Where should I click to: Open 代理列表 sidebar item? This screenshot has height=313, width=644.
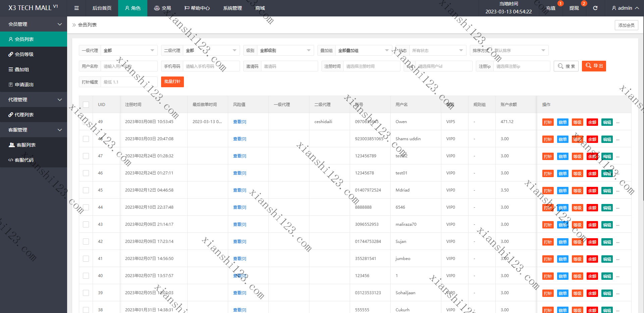(34, 115)
